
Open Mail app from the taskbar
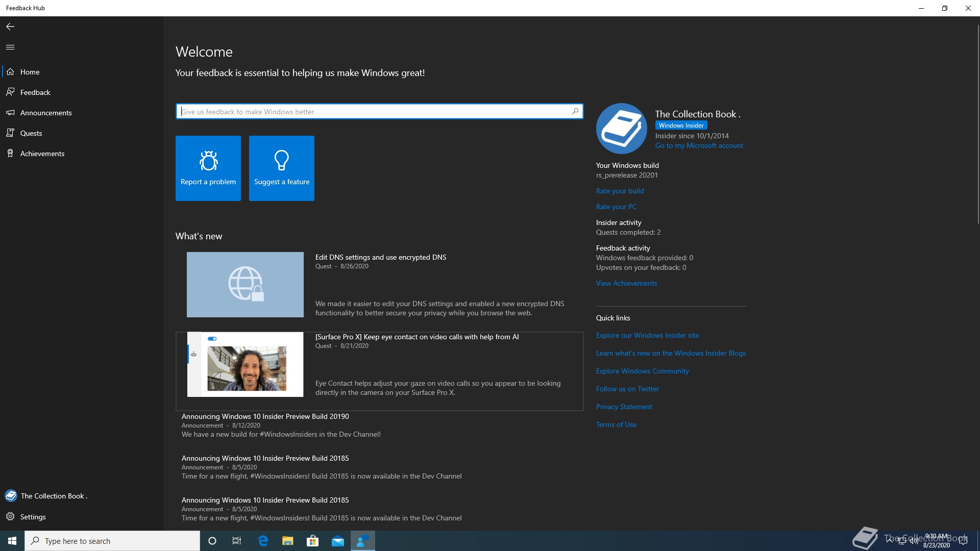click(338, 541)
